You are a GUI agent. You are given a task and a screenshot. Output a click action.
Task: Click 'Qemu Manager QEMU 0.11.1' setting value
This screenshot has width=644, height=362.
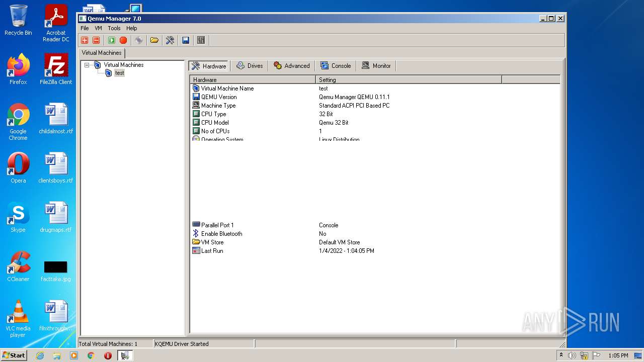pos(354,97)
